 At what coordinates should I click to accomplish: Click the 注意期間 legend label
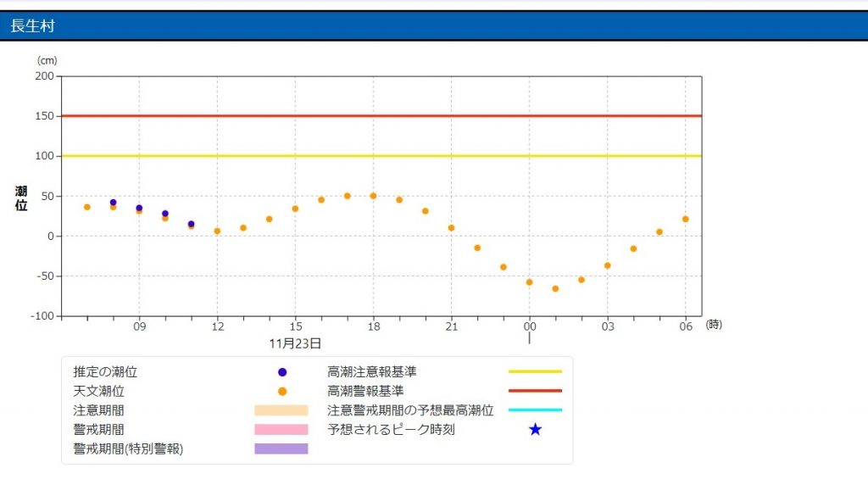[98, 410]
